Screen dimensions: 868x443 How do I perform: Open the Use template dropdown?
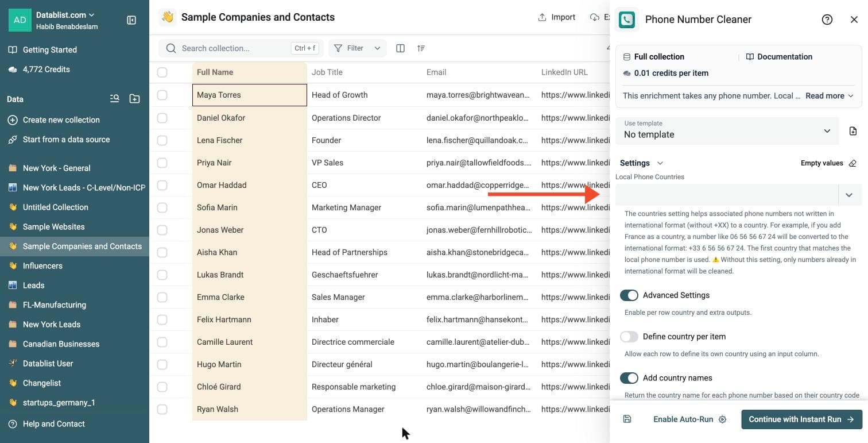coord(727,130)
